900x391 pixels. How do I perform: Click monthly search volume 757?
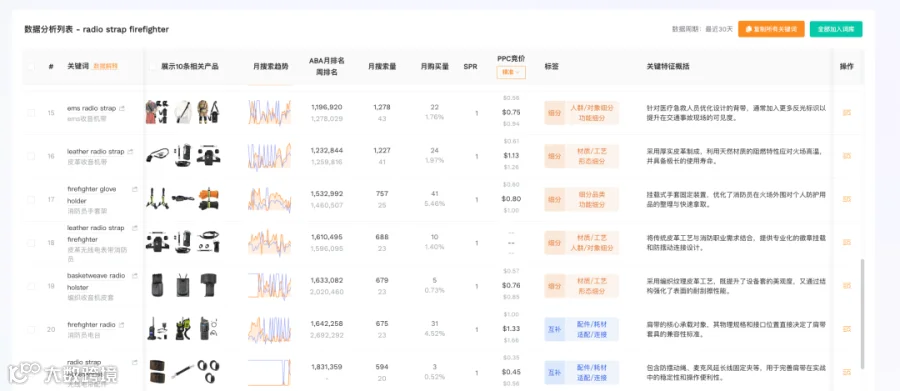[382, 194]
